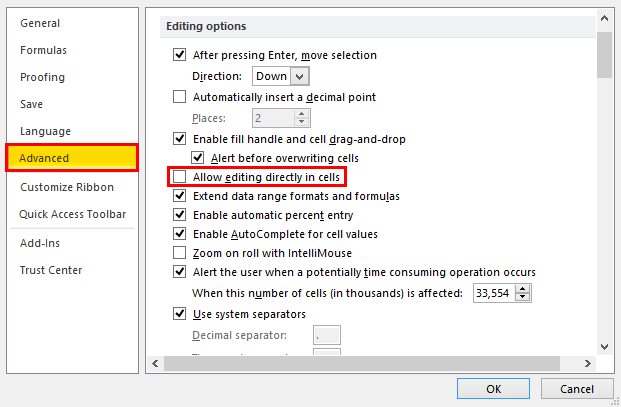Decrease the number of cells spinner value

[x=523, y=297]
